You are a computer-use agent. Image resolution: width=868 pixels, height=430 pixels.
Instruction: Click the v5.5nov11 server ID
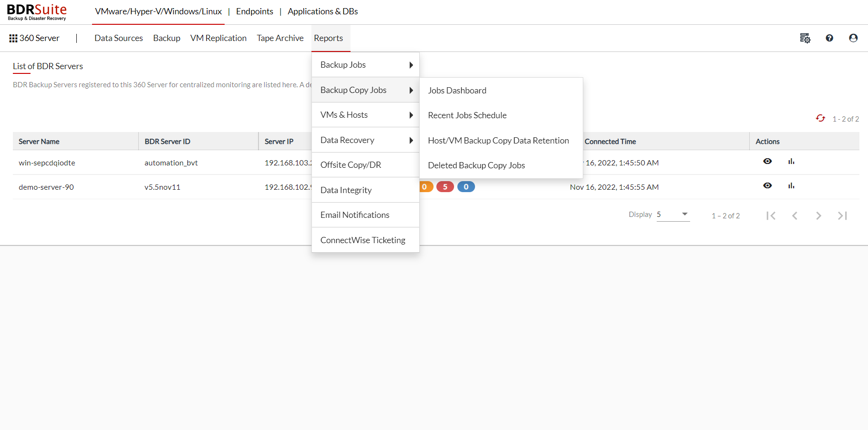click(162, 187)
